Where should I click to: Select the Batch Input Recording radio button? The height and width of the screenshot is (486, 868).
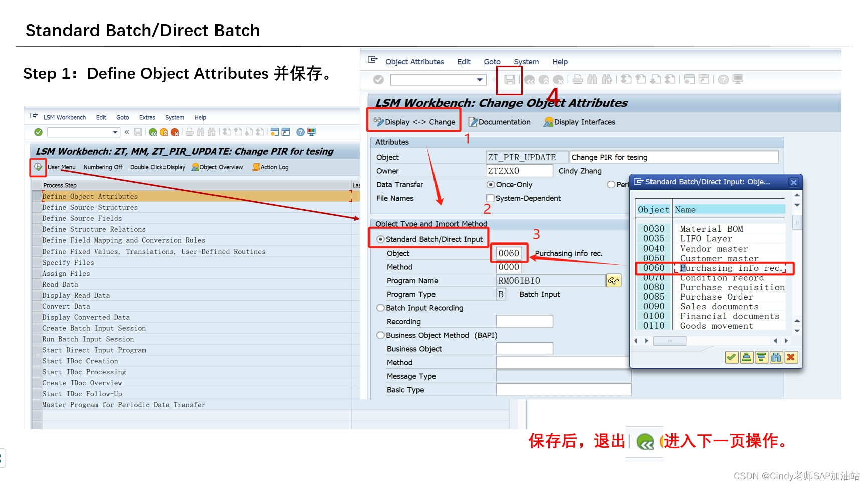click(381, 308)
